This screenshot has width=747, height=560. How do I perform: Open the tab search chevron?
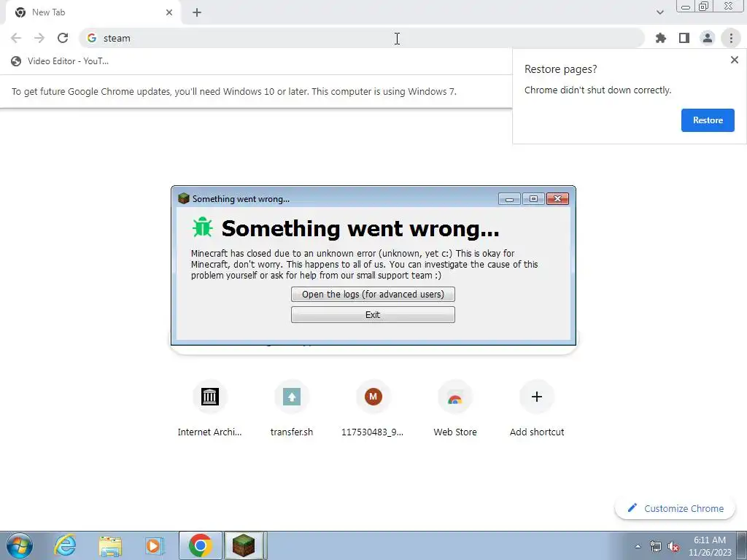(x=659, y=12)
